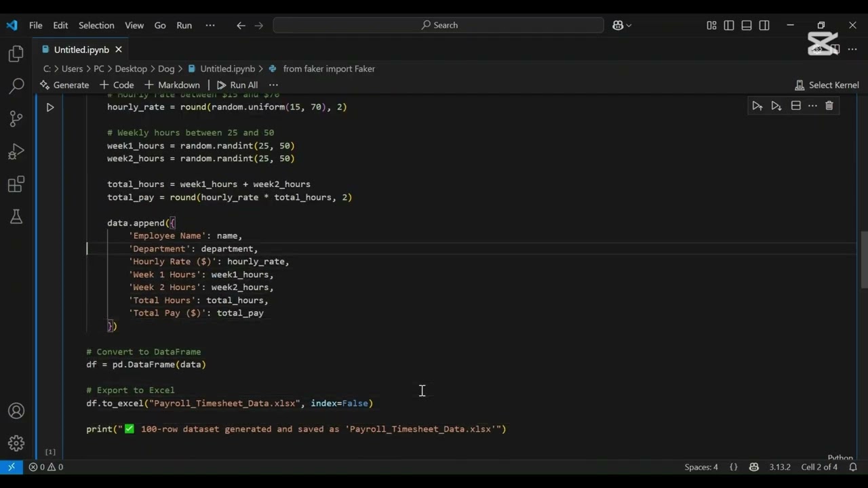Open the Extensions view
This screenshot has width=868, height=488.
click(16, 184)
